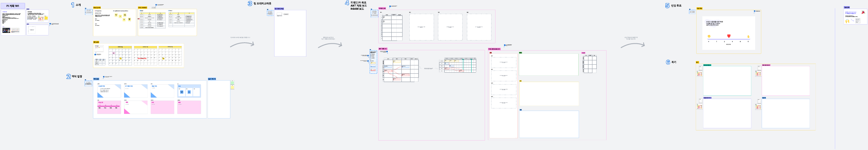Click the 복기 section heading text
Screen dimensions: 868x150
(x=674, y=62)
